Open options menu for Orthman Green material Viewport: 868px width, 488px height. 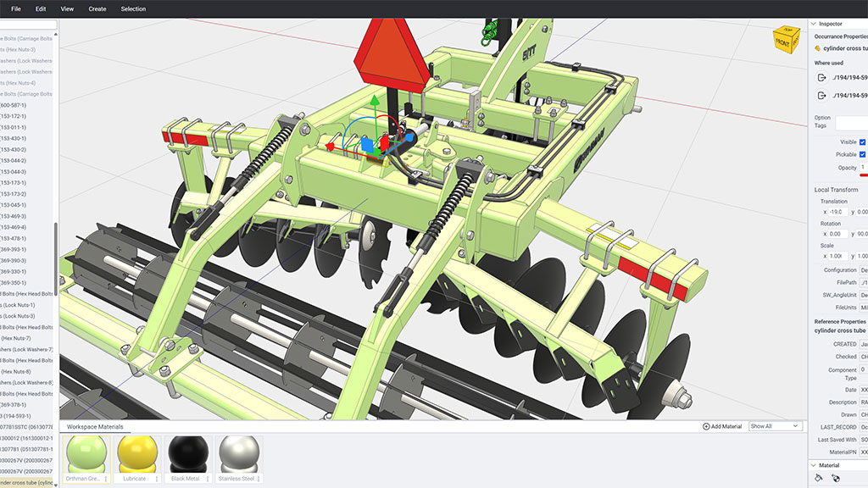click(106, 479)
